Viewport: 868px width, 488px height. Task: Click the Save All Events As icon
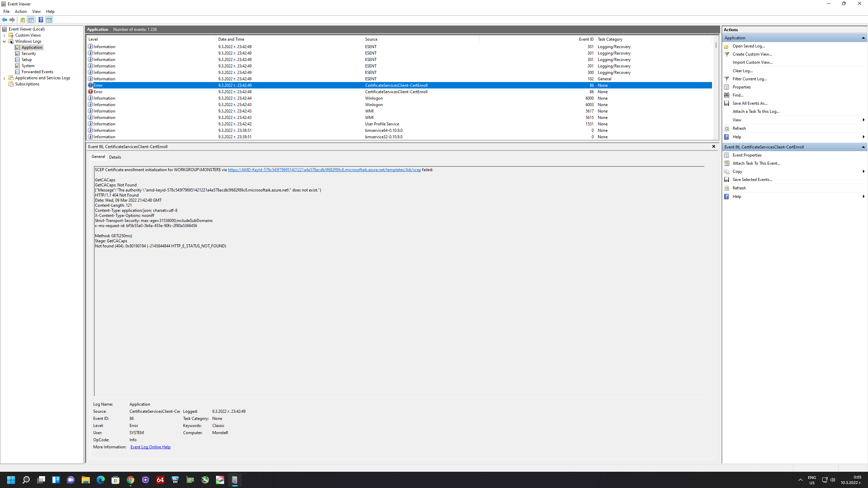(x=727, y=103)
